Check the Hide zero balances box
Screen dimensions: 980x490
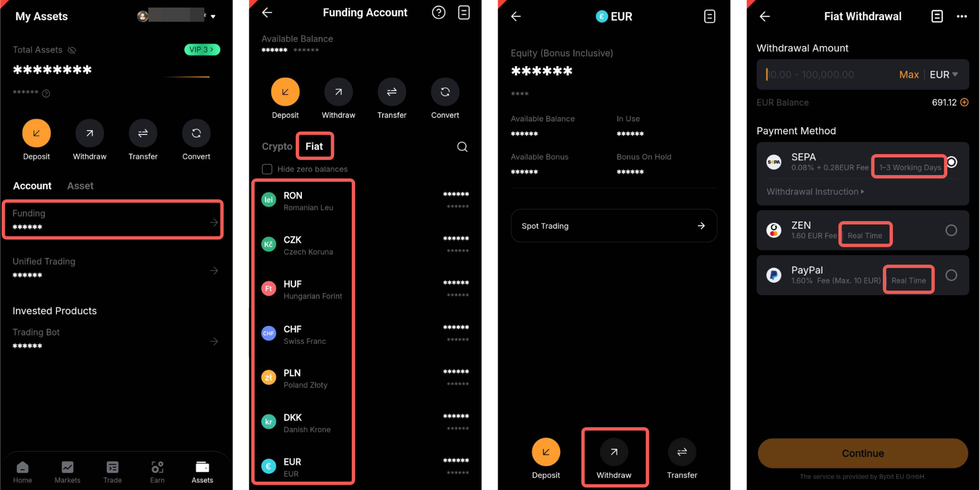click(267, 169)
